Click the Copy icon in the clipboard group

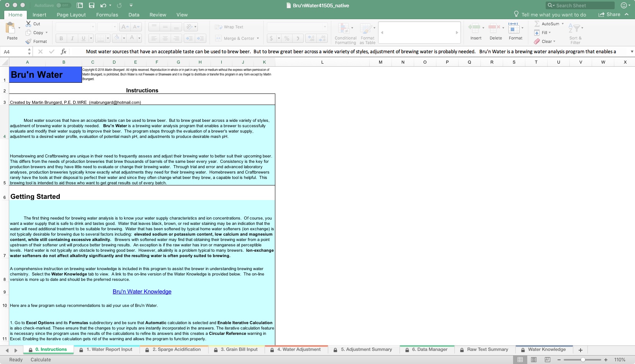(x=28, y=33)
